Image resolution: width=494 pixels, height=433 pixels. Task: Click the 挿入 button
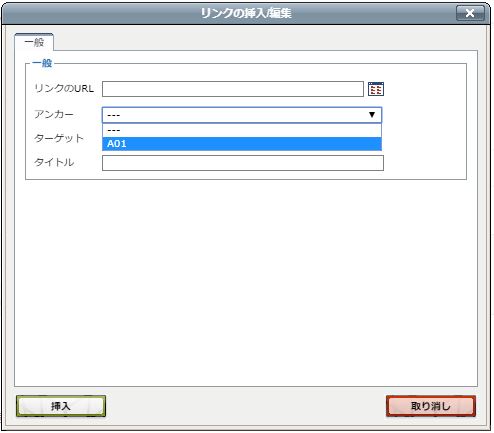pyautogui.click(x=61, y=406)
